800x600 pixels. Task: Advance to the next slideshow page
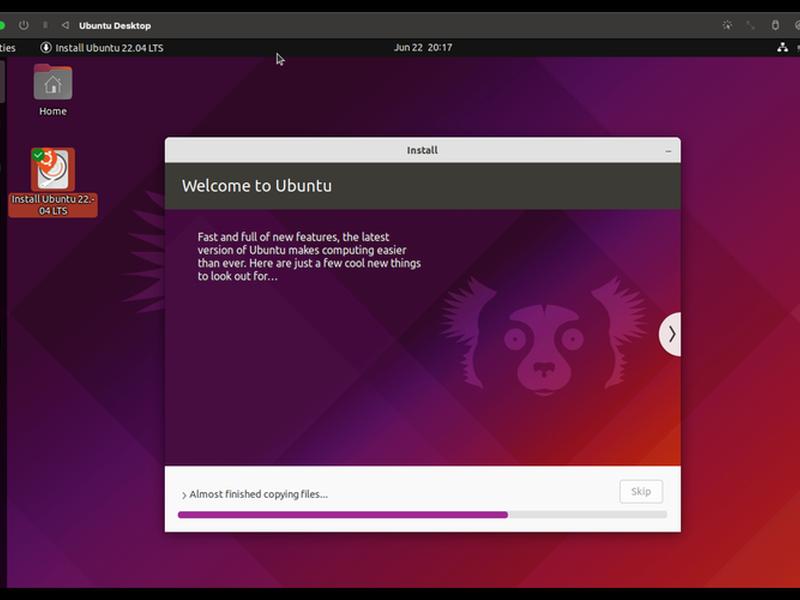click(670, 334)
